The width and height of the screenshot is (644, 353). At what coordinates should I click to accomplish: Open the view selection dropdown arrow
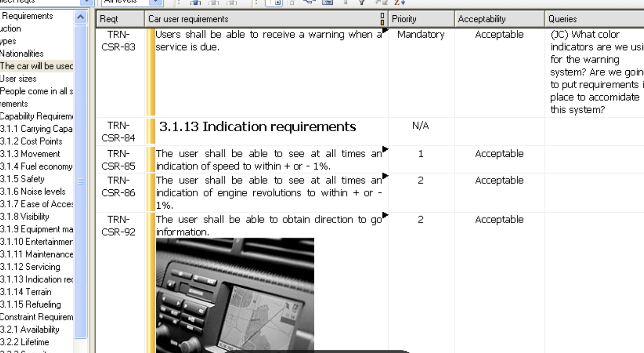click(86, 2)
